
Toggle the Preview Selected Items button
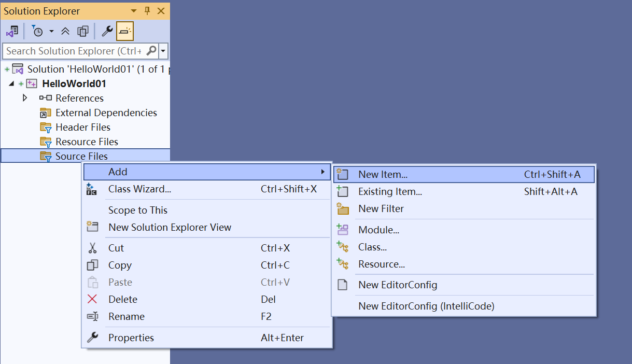click(125, 32)
